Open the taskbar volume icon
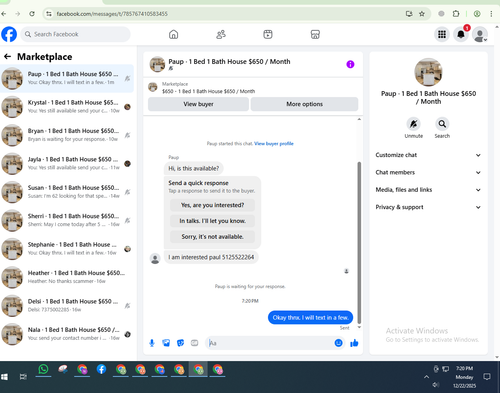The height and width of the screenshot is (393, 500). (435, 385)
